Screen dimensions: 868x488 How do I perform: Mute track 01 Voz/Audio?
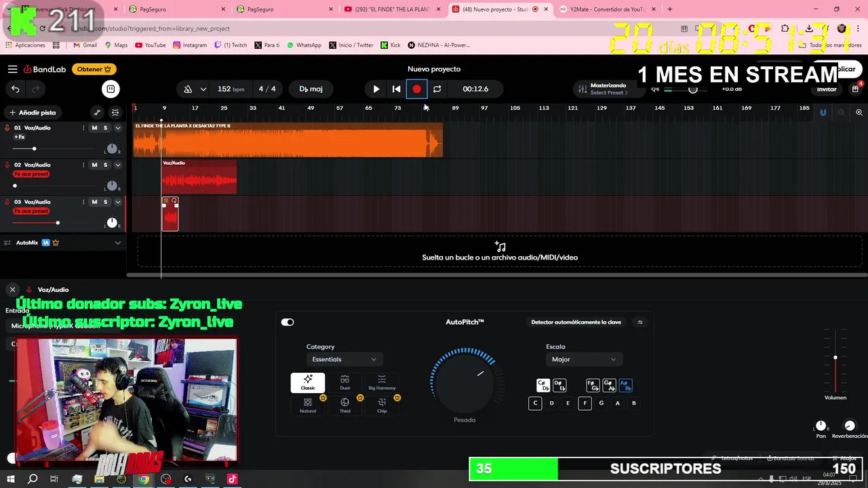tap(94, 128)
